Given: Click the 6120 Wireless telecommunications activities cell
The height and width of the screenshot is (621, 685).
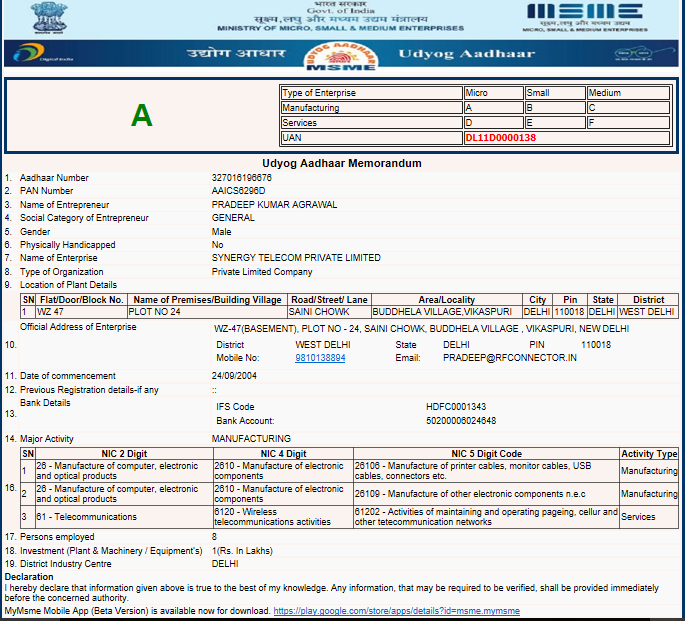Looking at the screenshot, I should point(283,517).
